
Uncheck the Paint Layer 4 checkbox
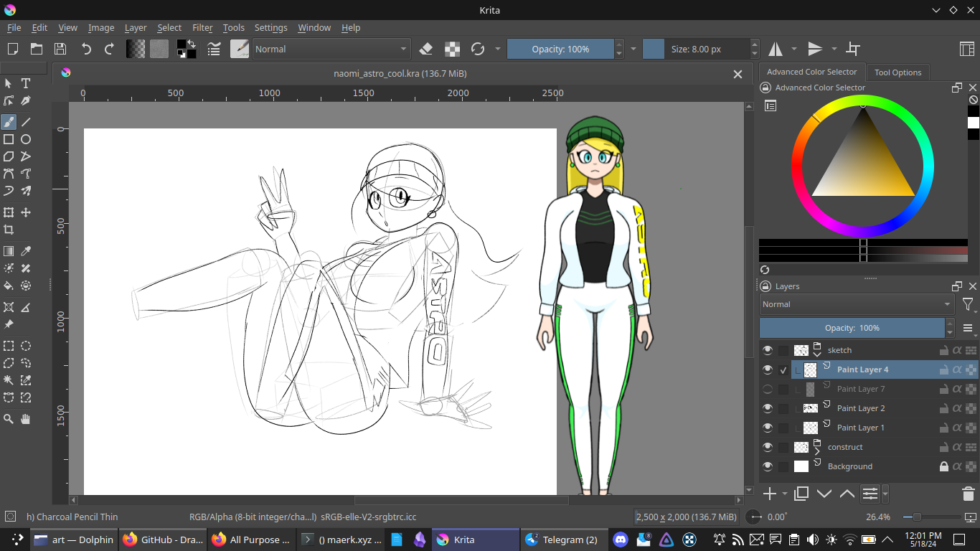(783, 370)
